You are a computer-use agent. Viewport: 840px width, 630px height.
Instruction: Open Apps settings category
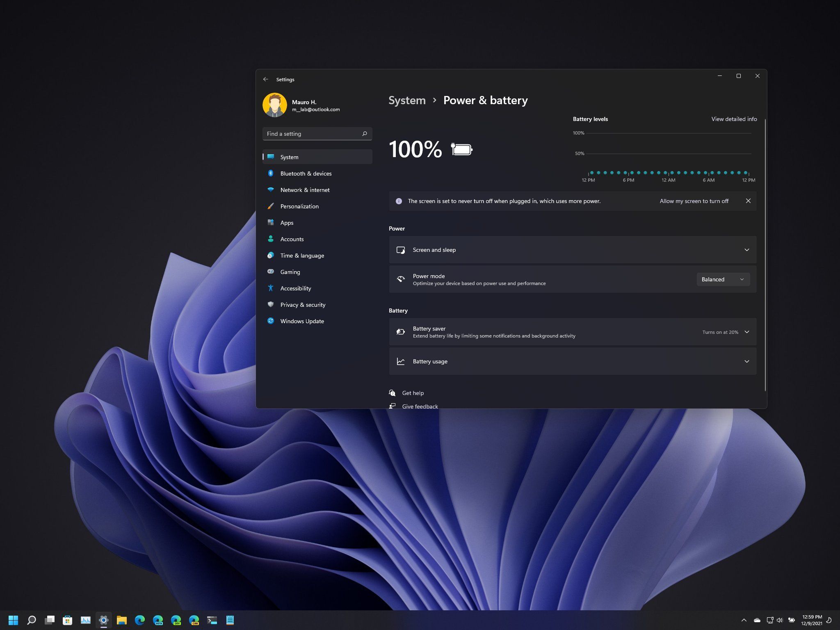317,223
